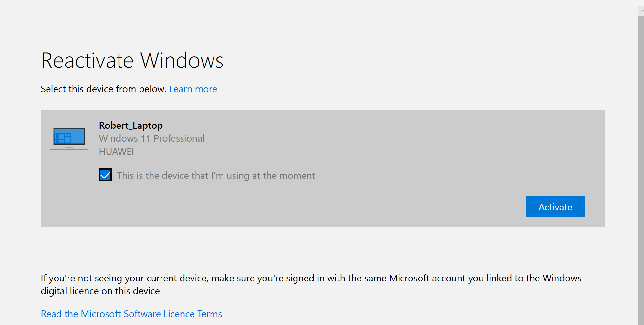This screenshot has width=644, height=325.
Task: Click the Windows 11 Professional text
Action: (x=151, y=138)
